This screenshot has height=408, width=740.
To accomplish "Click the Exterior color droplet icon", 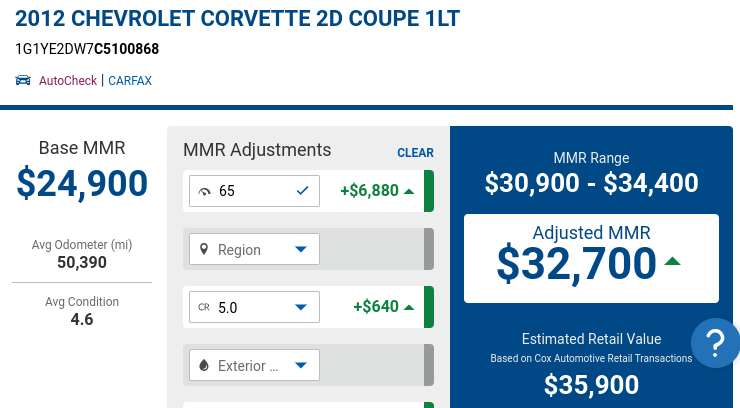I will click(x=204, y=365).
